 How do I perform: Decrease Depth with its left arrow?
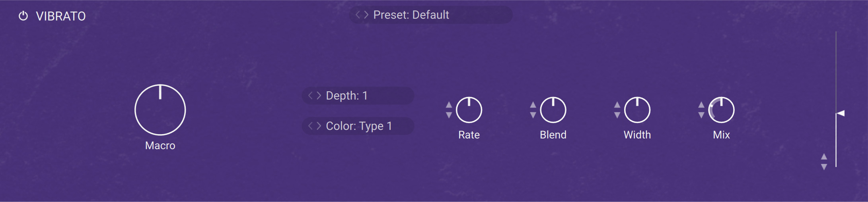tap(311, 96)
